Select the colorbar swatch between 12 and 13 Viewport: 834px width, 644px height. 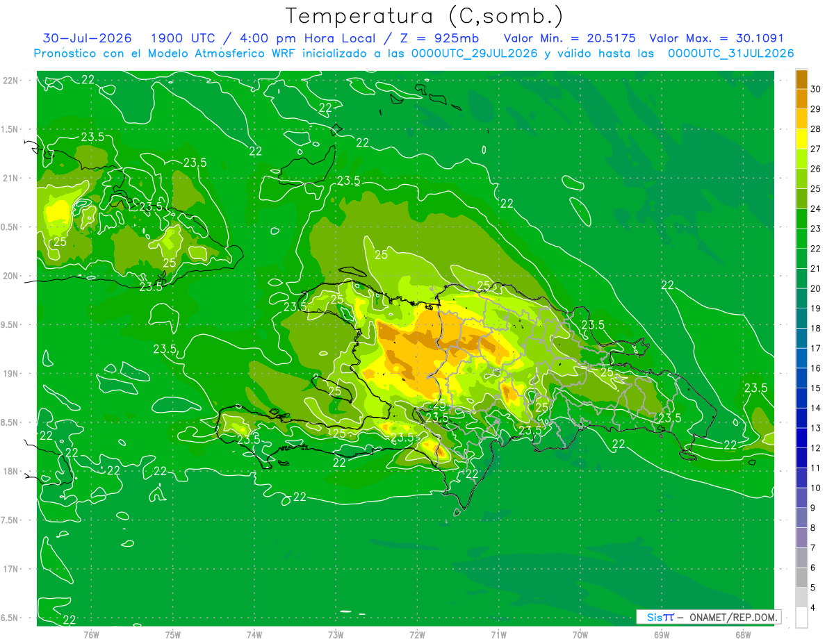pos(802,438)
